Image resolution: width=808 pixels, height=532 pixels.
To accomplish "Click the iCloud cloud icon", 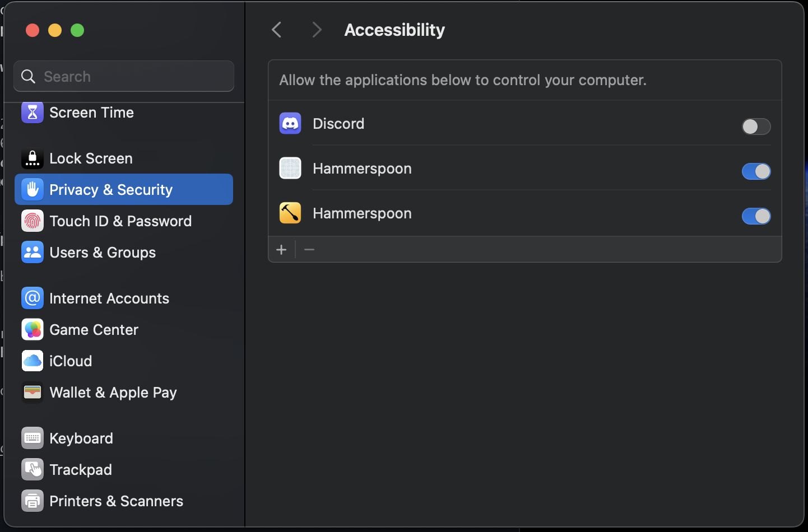I will (x=32, y=361).
